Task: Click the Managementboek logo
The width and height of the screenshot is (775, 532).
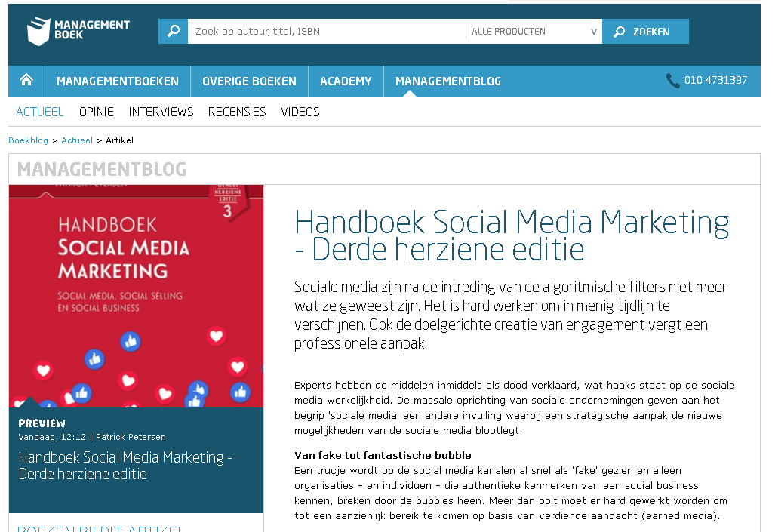Action: [x=78, y=31]
